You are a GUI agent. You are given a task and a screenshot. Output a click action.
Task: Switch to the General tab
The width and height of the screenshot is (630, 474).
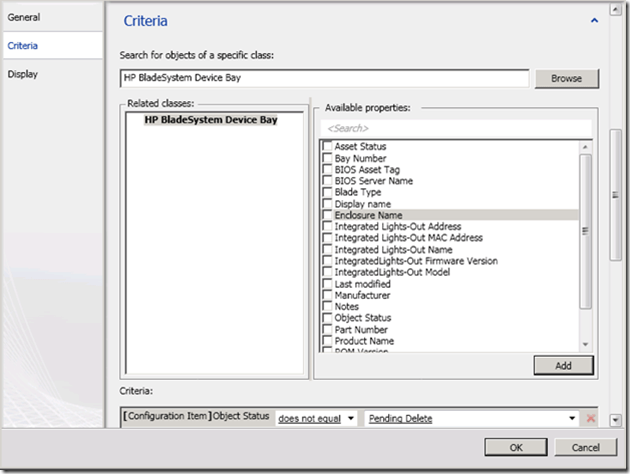(x=24, y=17)
